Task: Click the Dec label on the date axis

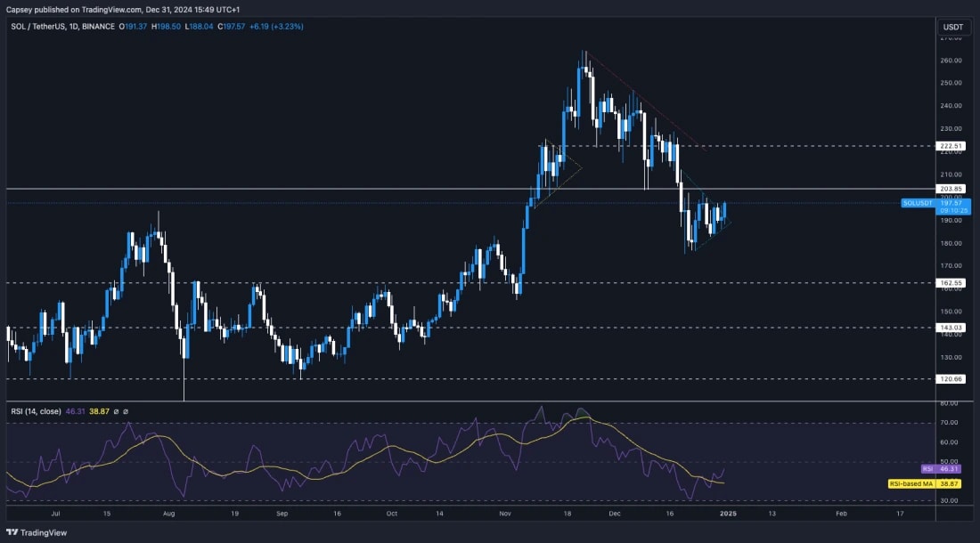Action: pyautogui.click(x=616, y=514)
